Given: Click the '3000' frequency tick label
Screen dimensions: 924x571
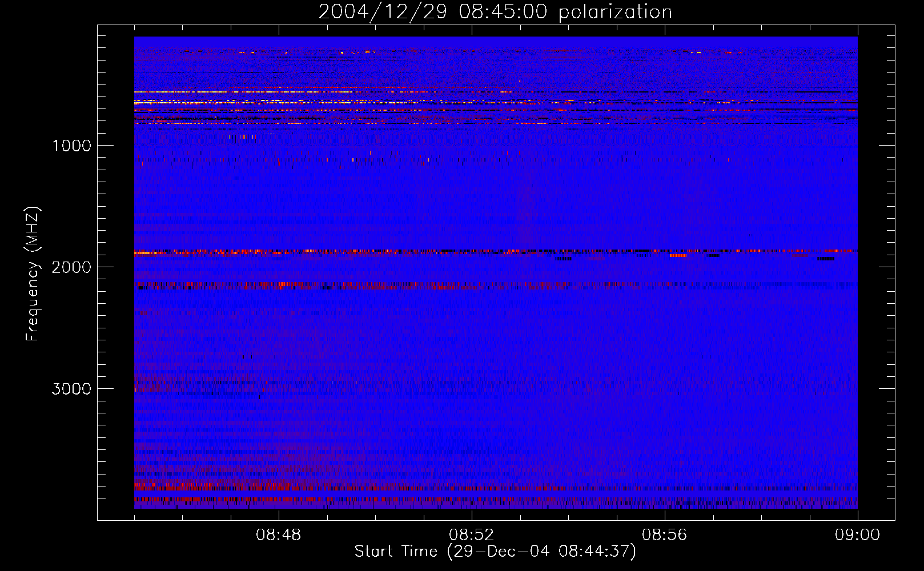Looking at the screenshot, I should point(71,389).
